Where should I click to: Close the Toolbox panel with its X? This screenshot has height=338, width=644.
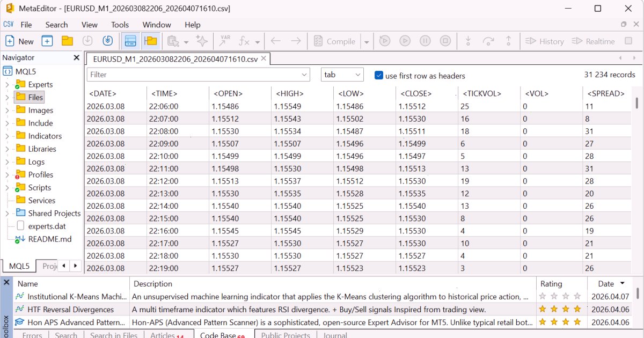pos(6,282)
